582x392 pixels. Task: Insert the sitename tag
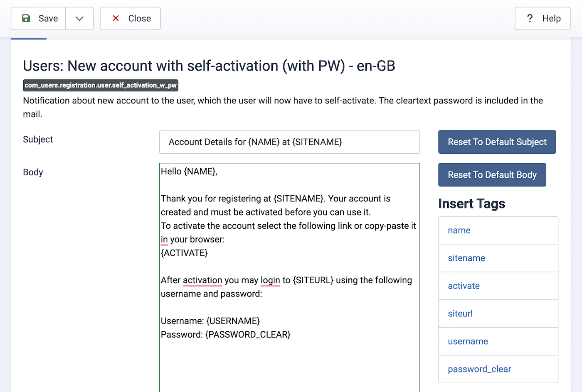[x=466, y=258]
